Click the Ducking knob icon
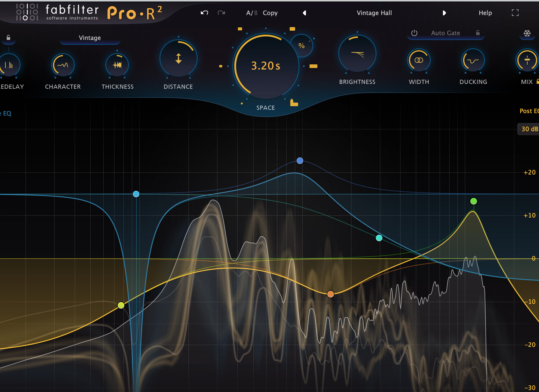 473,60
